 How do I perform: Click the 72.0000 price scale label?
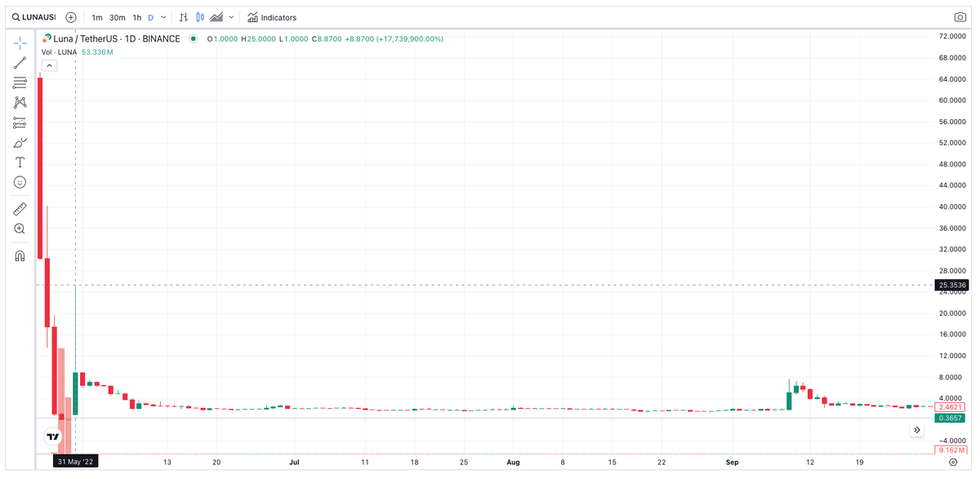953,37
